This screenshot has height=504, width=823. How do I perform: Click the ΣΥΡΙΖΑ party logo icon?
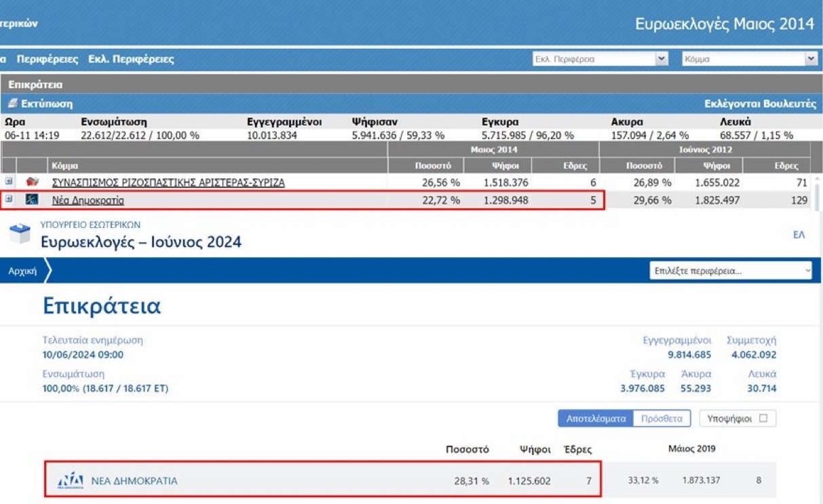32,182
